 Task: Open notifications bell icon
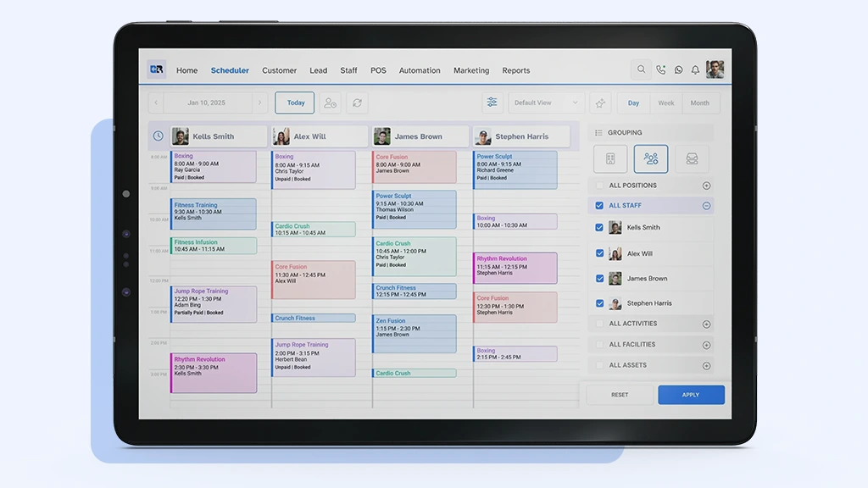pos(695,70)
